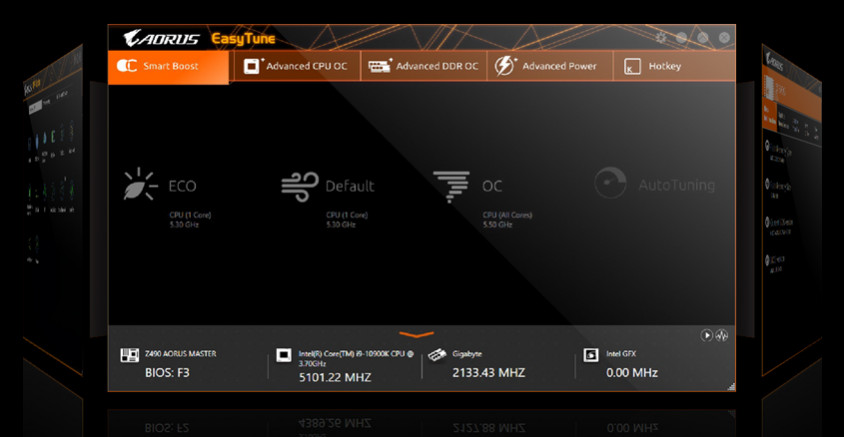Click the EasyTune title text
This screenshot has height=437, width=844.
[x=243, y=39]
